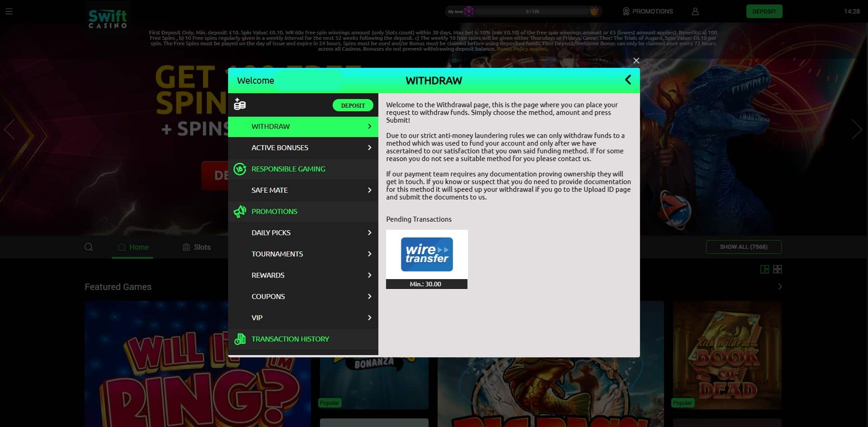Expand the Safe Mate section
868x427 pixels.
tap(303, 190)
